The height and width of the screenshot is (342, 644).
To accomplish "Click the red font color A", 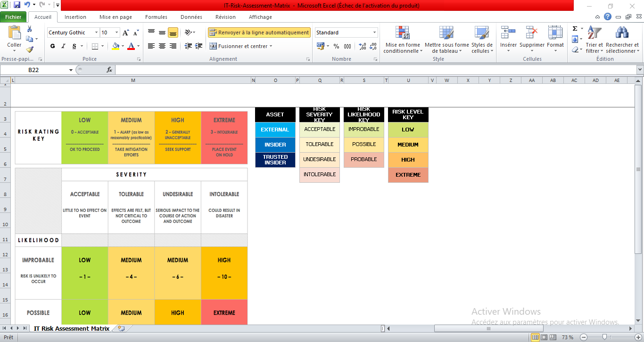I will (131, 46).
